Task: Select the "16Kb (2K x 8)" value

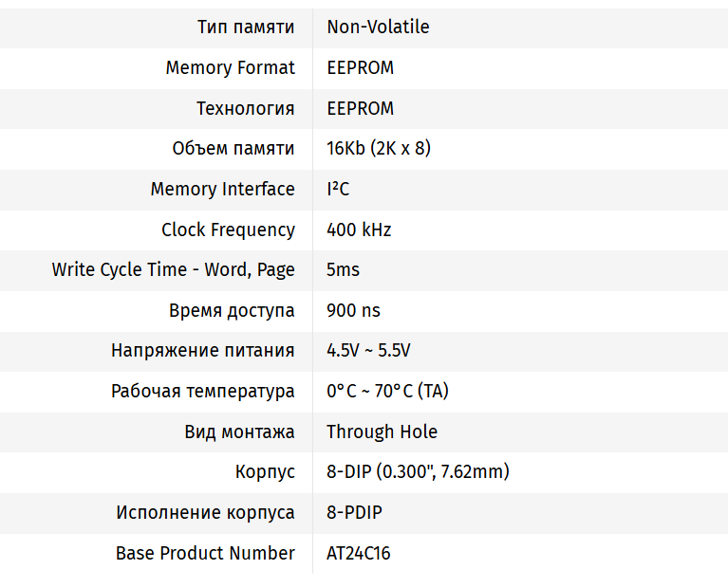Action: click(379, 149)
